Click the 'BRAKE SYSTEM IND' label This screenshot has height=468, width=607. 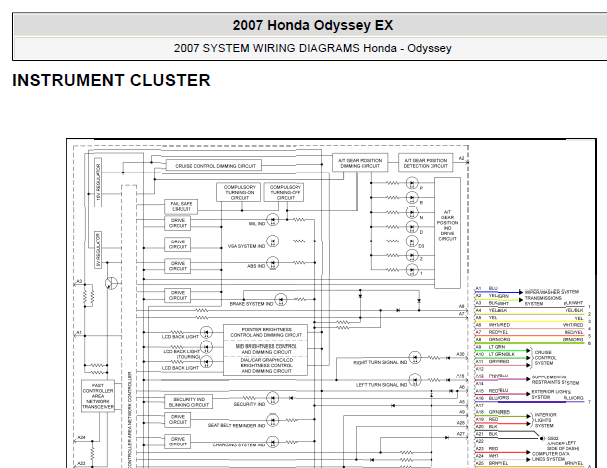click(x=252, y=304)
